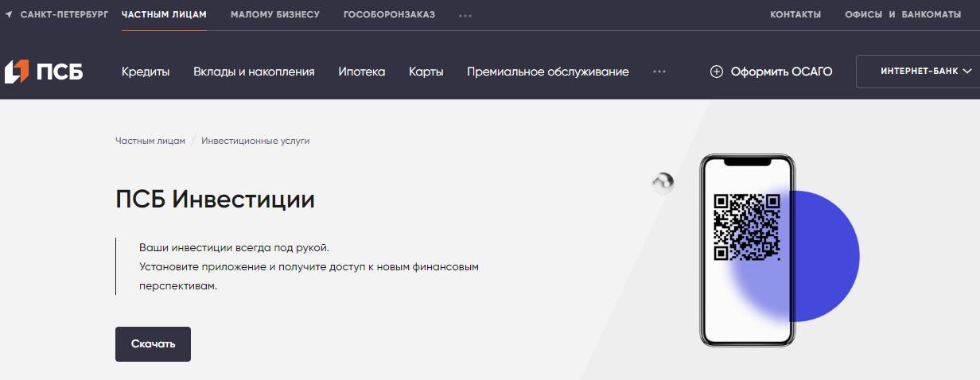Open the Премиальное обслуживание menu
980x380 pixels.
tap(548, 72)
